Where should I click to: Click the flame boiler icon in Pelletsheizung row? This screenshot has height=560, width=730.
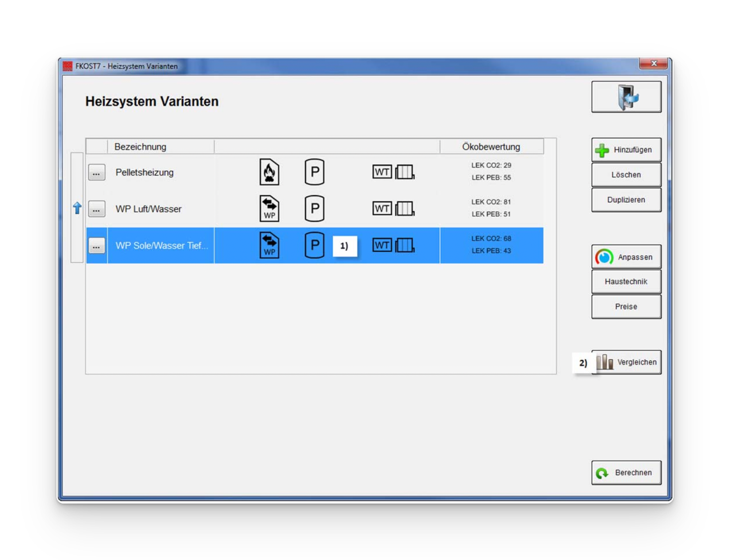tap(269, 172)
